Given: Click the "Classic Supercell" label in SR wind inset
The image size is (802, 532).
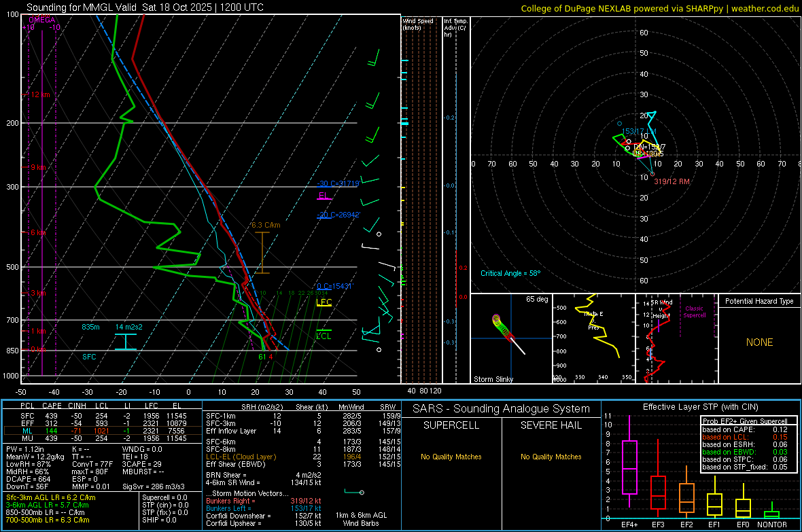Looking at the screenshot, I should [x=694, y=312].
